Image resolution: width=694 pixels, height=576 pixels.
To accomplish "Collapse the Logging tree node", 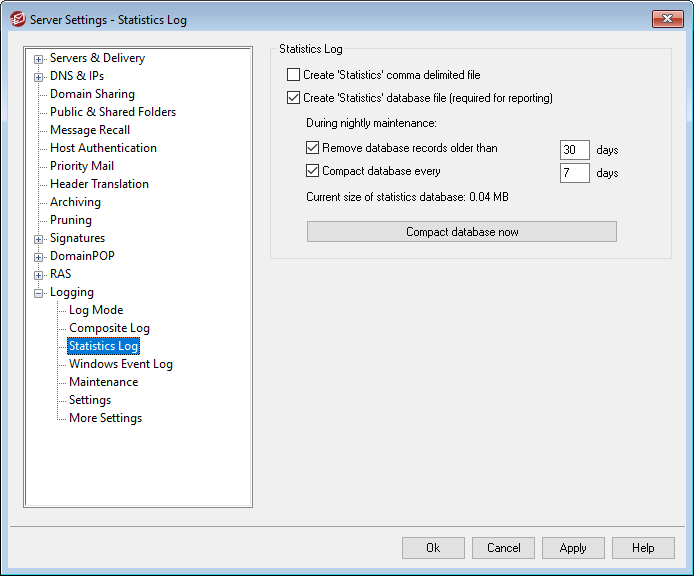I will [39, 293].
